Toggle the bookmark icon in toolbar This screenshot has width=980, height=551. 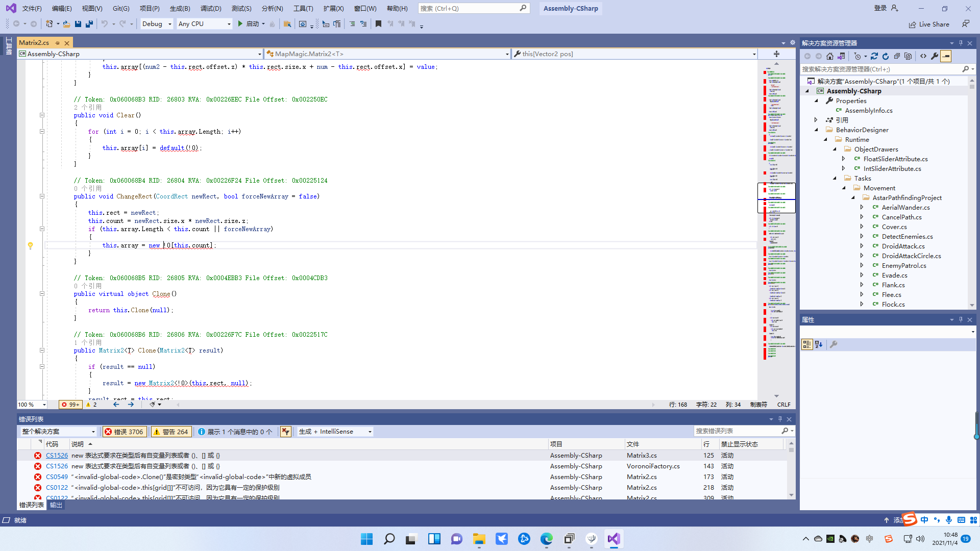[378, 24]
